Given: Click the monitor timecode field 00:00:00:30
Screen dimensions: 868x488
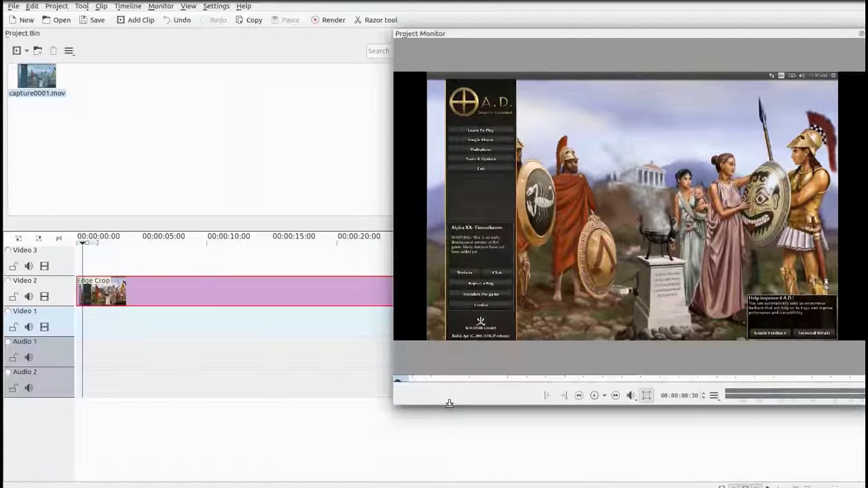Looking at the screenshot, I should point(679,396).
